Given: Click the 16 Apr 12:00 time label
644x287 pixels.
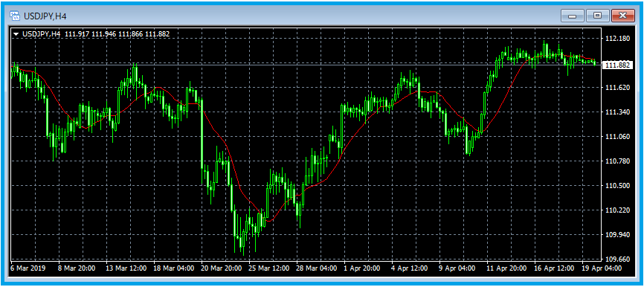Looking at the screenshot, I should (555, 268).
